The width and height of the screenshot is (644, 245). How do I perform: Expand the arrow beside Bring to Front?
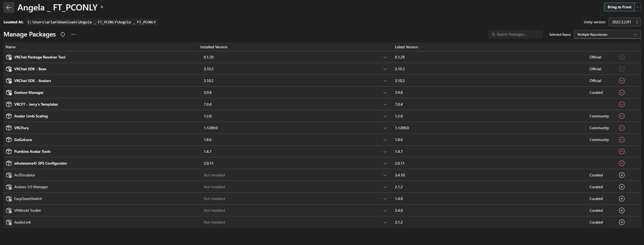click(x=638, y=7)
